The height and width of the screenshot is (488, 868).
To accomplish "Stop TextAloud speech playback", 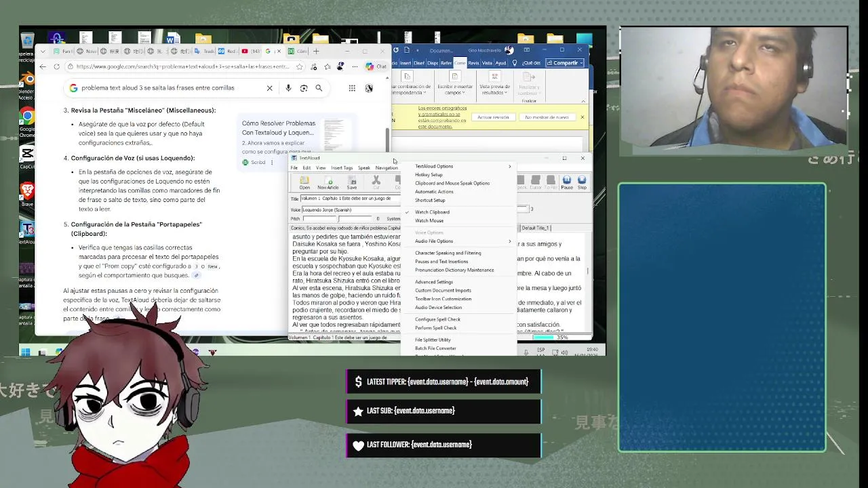I will (x=582, y=182).
